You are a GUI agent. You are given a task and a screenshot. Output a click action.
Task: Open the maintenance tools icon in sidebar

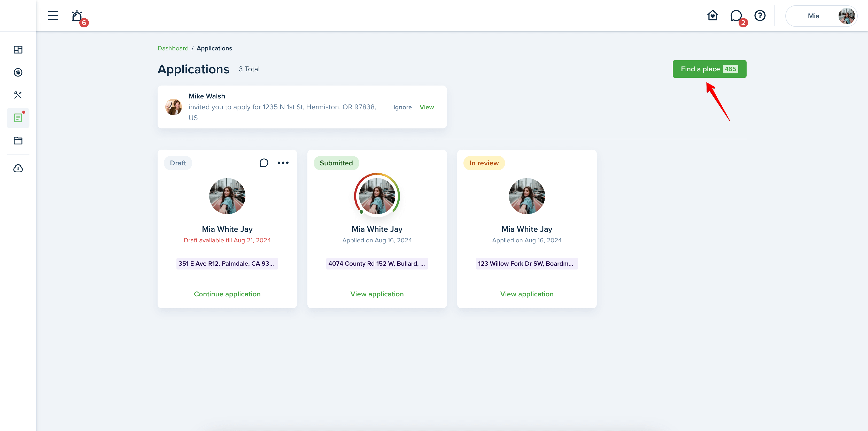pyautogui.click(x=18, y=95)
